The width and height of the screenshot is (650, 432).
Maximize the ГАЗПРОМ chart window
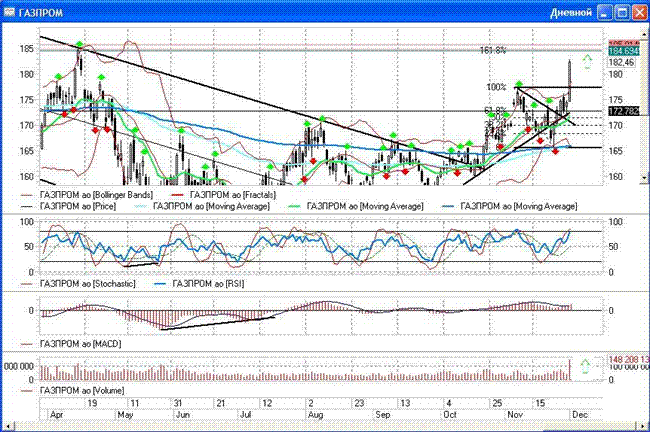click(x=622, y=12)
